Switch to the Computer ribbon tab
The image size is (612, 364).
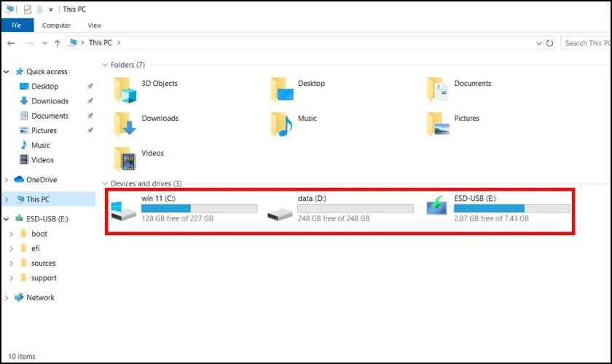tap(56, 25)
